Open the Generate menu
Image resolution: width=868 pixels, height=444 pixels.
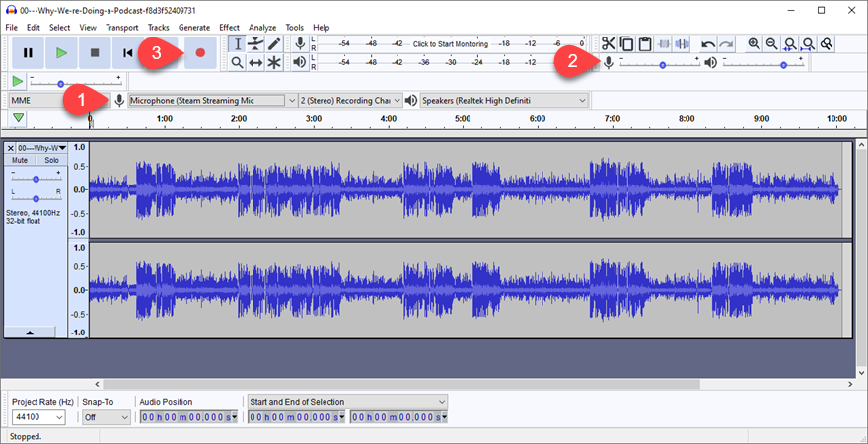coord(194,27)
